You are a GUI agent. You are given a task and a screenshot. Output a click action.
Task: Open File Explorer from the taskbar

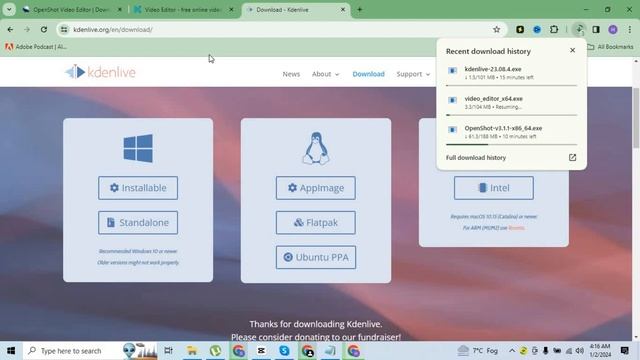point(192,351)
